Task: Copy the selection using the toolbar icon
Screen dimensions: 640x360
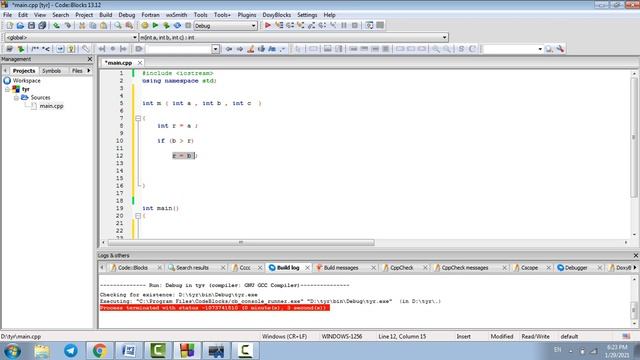Action: point(93,25)
